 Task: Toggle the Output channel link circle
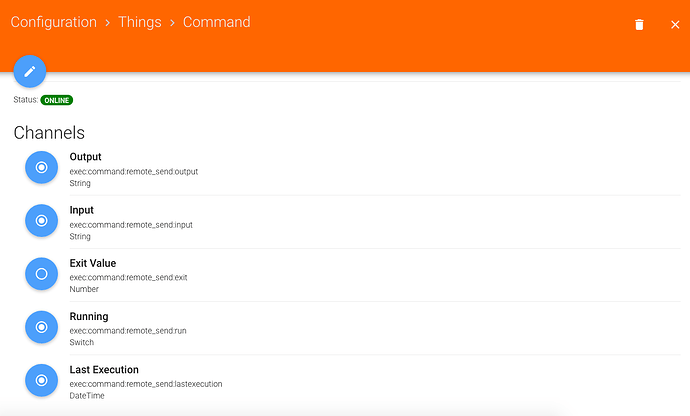[41, 167]
